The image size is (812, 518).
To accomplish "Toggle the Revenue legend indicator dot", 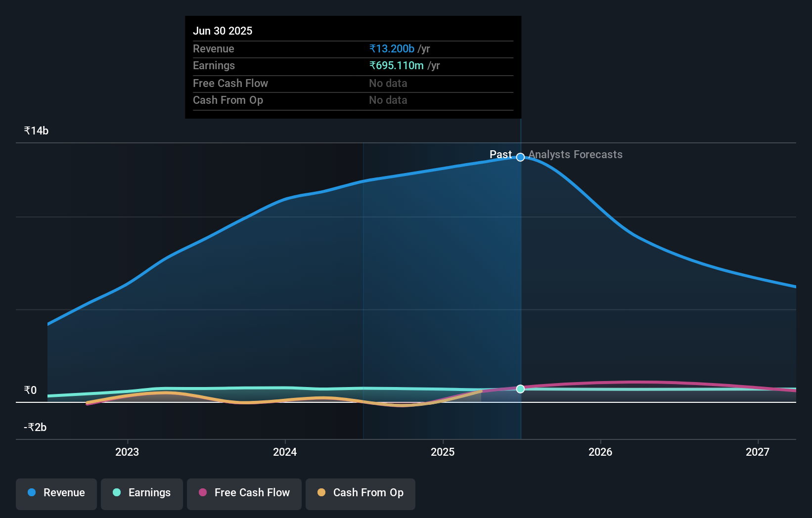I will [x=31, y=492].
